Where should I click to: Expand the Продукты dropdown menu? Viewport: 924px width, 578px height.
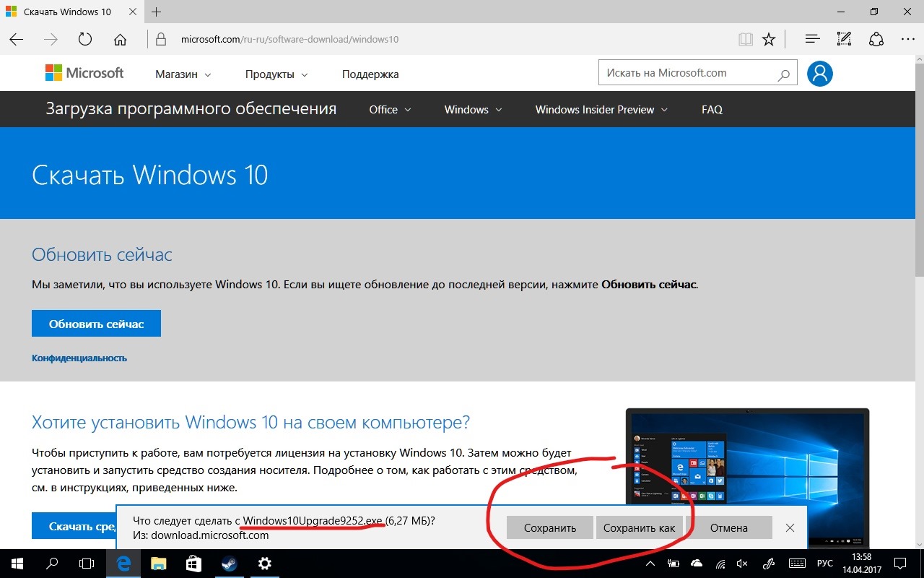[276, 74]
